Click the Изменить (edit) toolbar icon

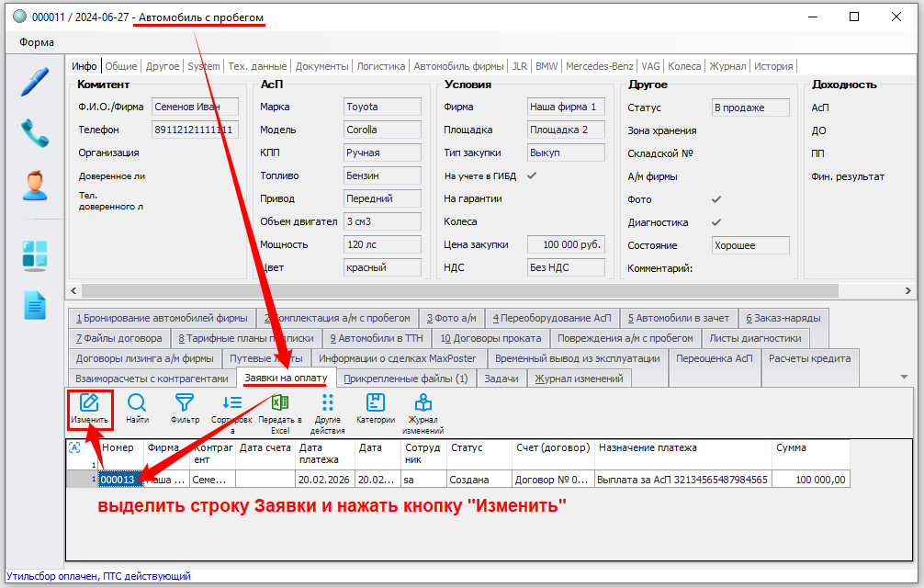pos(89,409)
